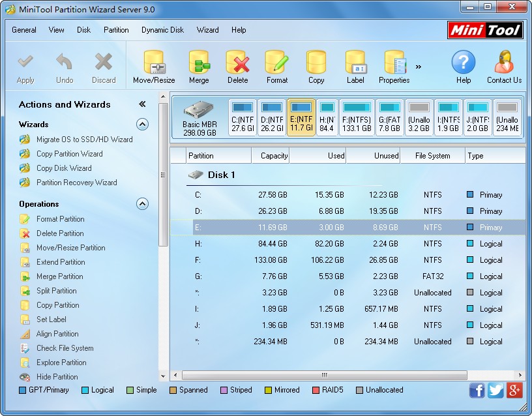Screen dimensions: 532x416
Task: Click the Label toolbar icon
Action: click(x=355, y=63)
